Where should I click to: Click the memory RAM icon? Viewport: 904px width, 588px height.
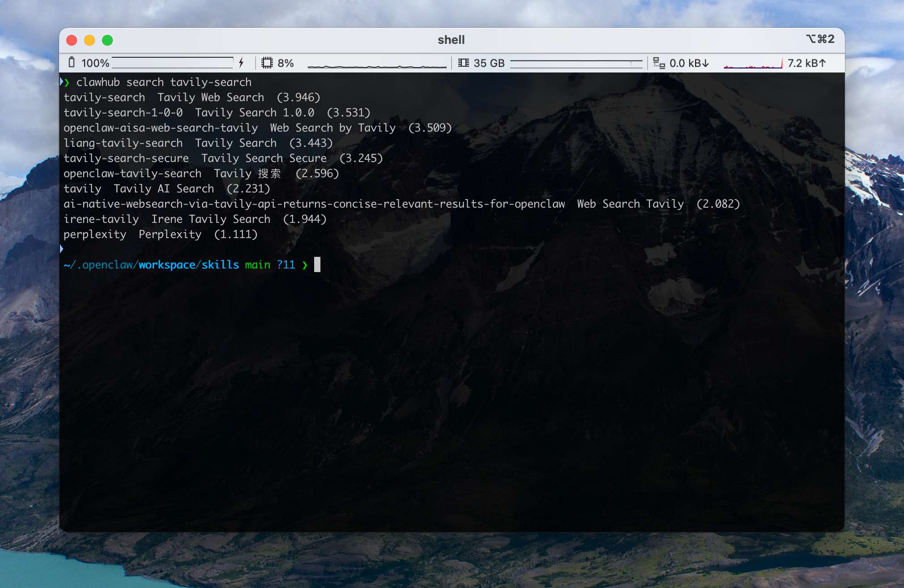click(464, 63)
